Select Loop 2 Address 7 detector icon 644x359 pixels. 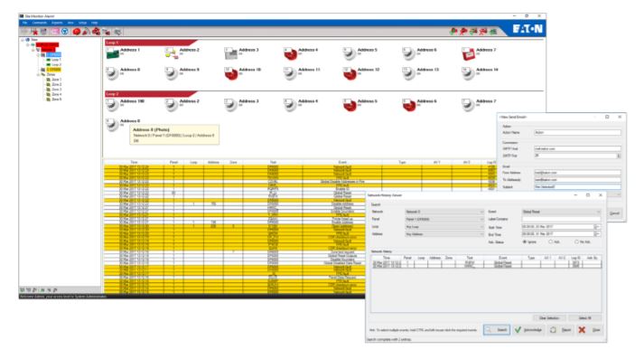pos(468,105)
